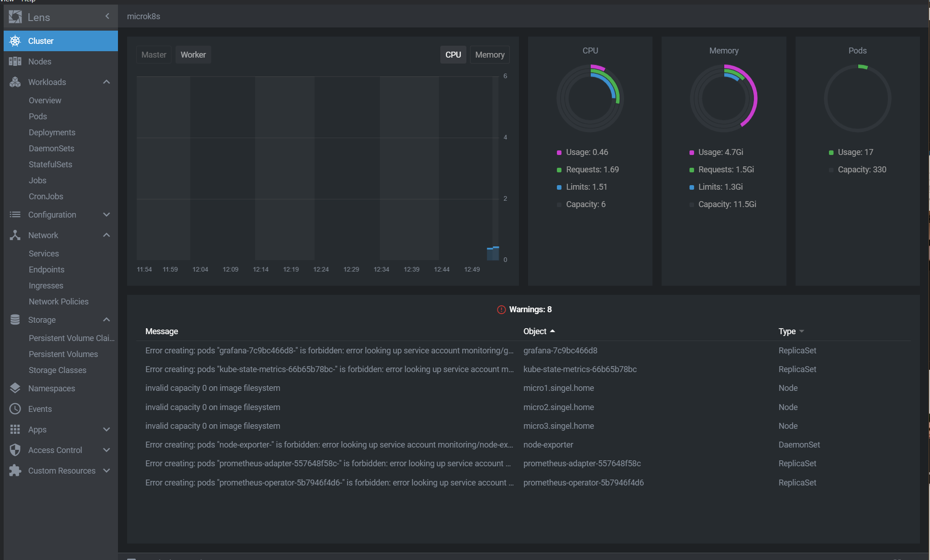Click the Access Control shield icon
The image size is (930, 560).
coord(15,450)
